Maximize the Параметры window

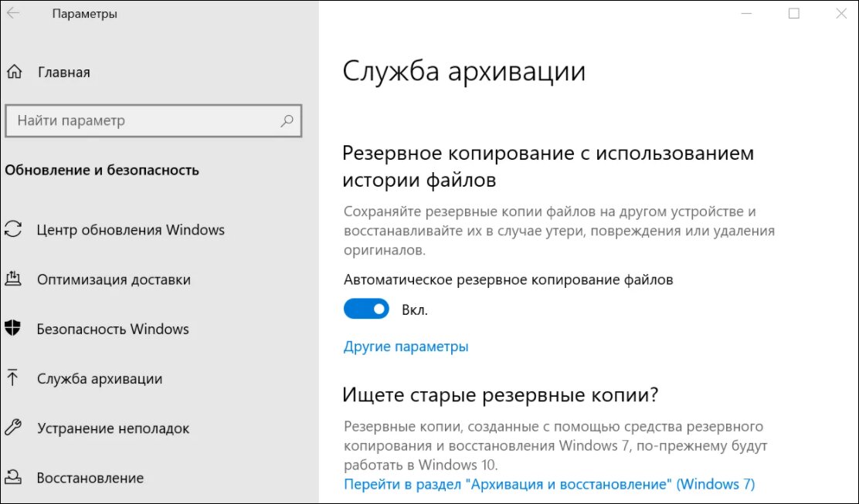(794, 13)
